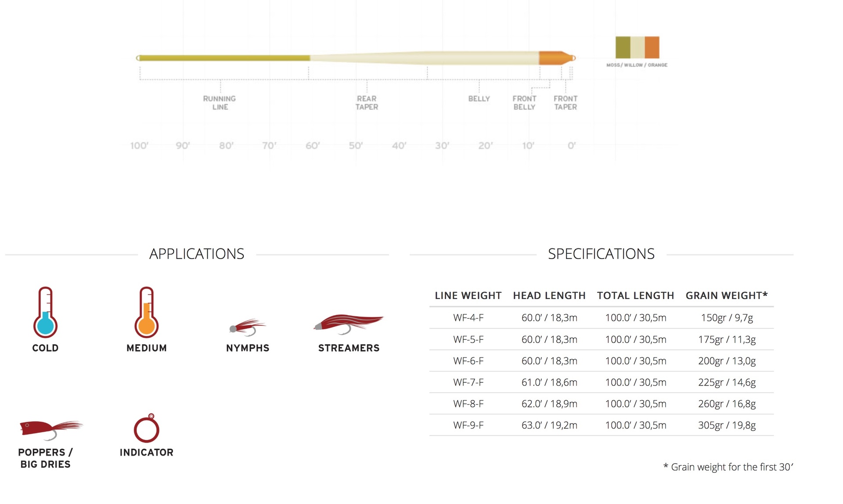Click the Line Weight column header
The width and height of the screenshot is (843, 504).
pyautogui.click(x=468, y=295)
